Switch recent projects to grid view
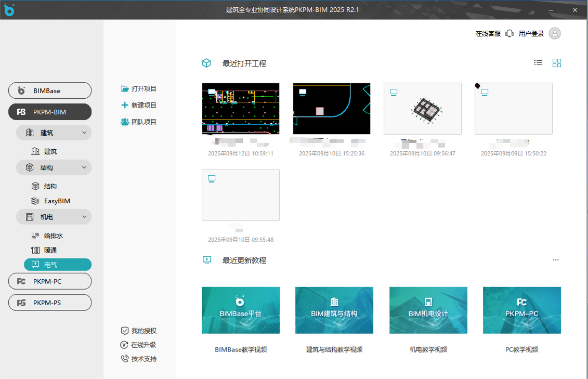 point(557,62)
